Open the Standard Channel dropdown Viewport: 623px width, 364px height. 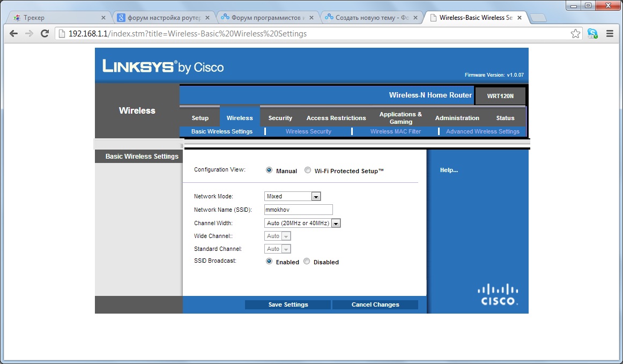click(x=277, y=249)
